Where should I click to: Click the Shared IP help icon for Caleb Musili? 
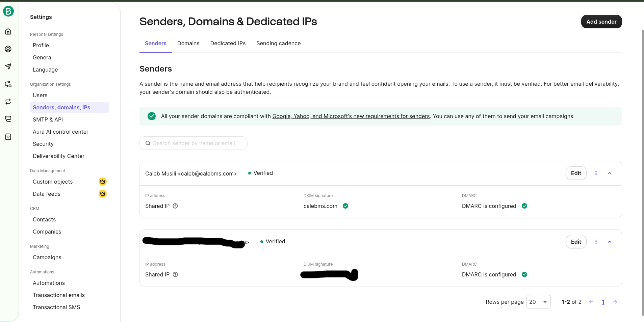click(x=175, y=206)
